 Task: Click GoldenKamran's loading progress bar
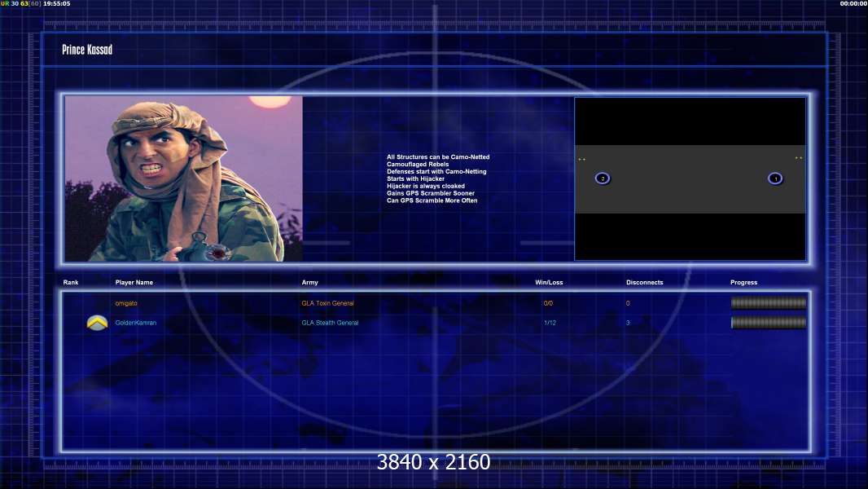pyautogui.click(x=769, y=322)
